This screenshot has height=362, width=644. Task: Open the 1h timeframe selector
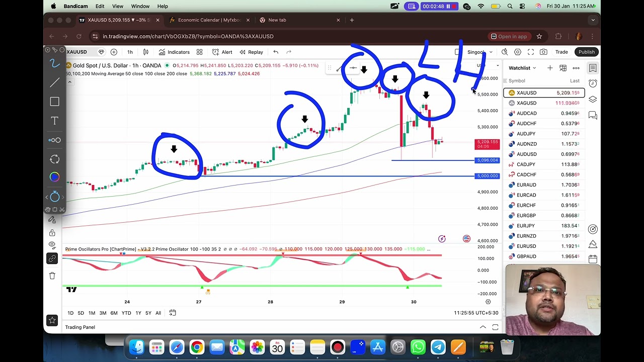[130, 52]
